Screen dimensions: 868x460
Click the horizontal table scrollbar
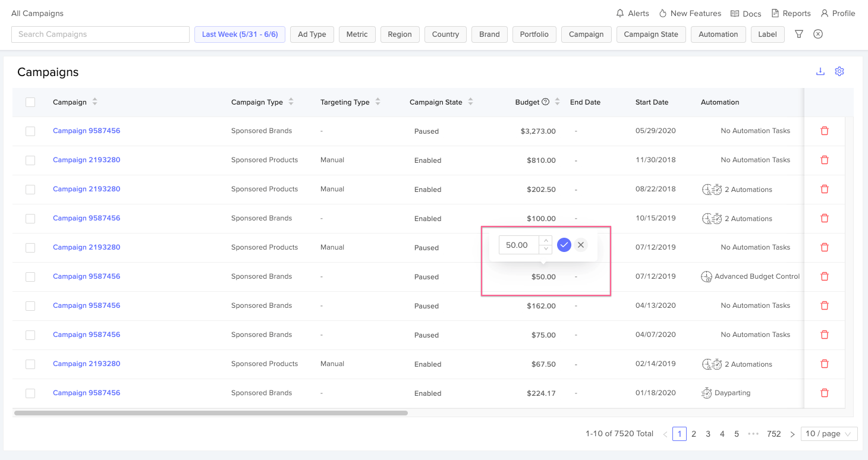(x=211, y=412)
